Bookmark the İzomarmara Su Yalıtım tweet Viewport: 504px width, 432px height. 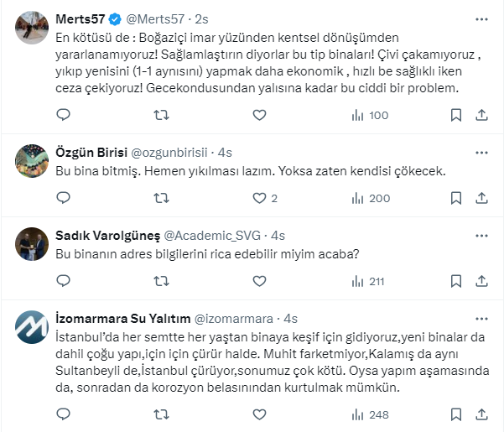click(455, 414)
